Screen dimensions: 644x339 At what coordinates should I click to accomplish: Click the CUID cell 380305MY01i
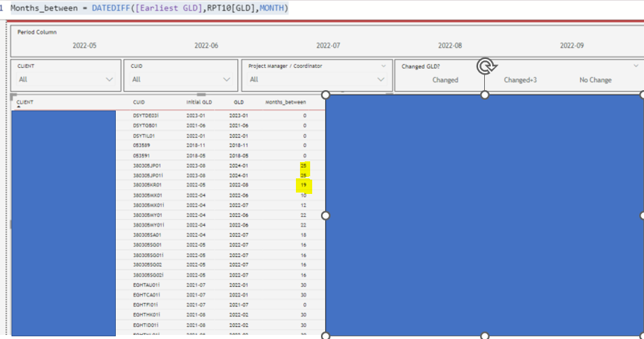148,225
